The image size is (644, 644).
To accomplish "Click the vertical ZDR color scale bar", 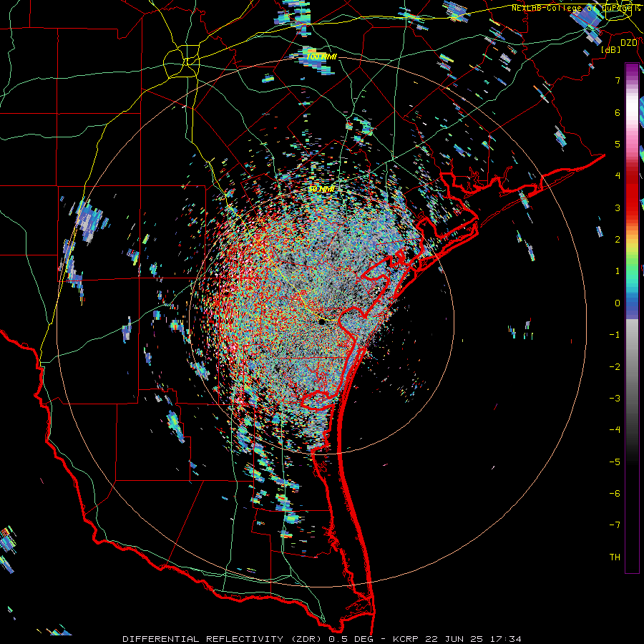I will 632,318.
